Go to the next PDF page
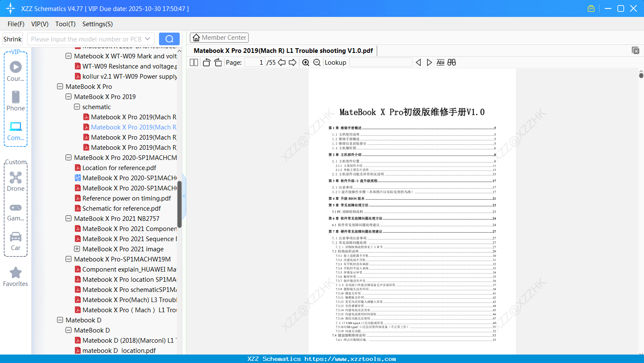The width and height of the screenshot is (644, 363). 293,63
